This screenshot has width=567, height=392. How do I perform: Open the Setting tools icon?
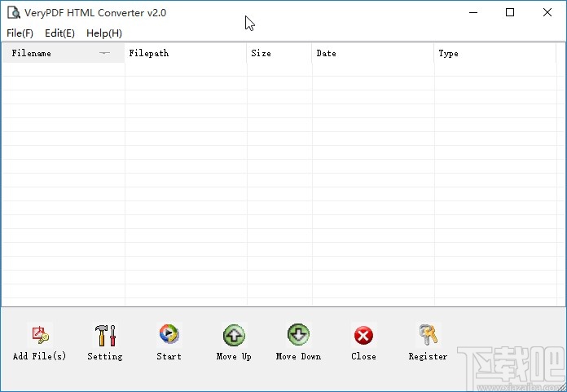pyautogui.click(x=105, y=335)
